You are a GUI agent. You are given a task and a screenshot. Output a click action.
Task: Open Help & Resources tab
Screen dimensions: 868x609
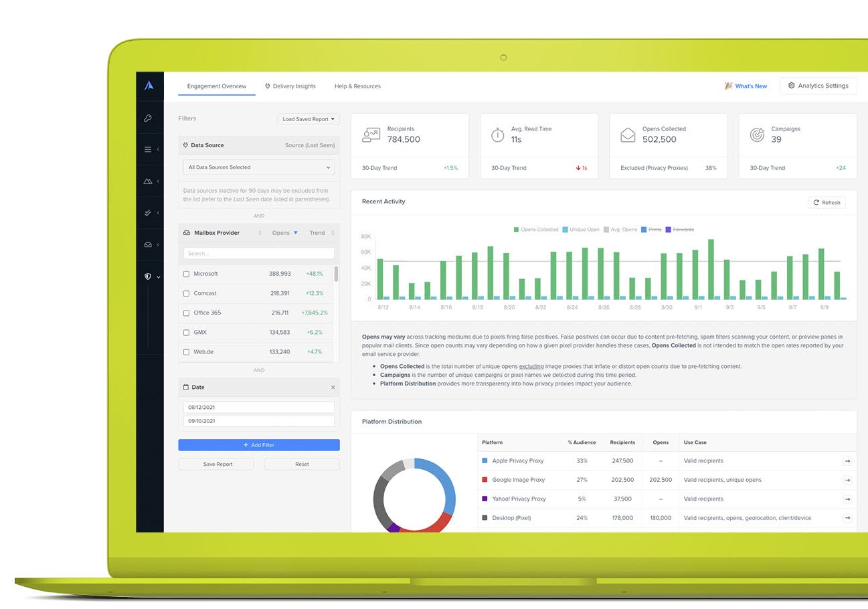point(357,86)
